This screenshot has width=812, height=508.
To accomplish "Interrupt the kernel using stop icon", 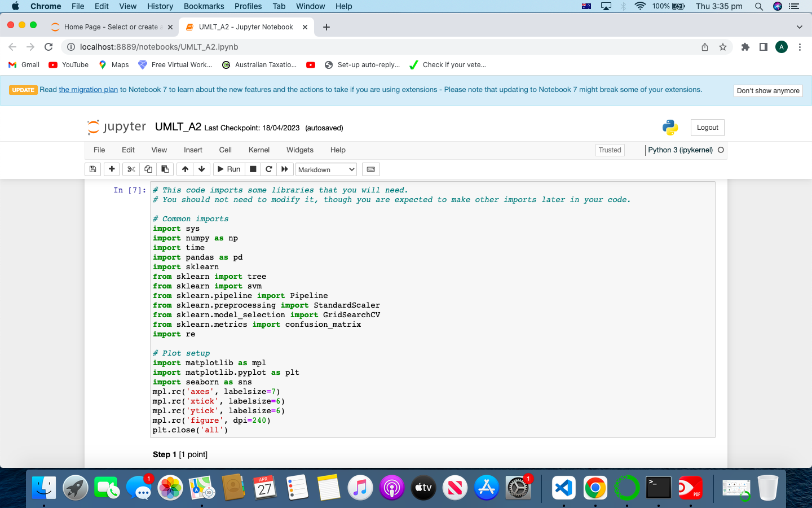I will (253, 169).
